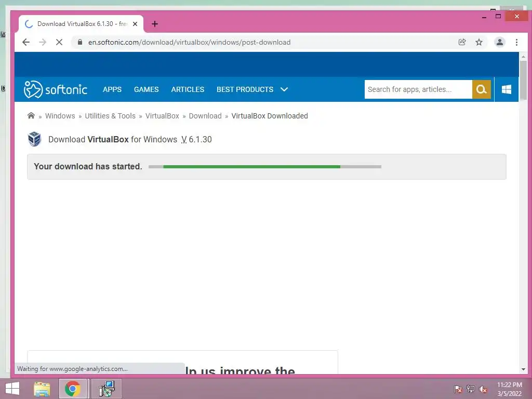Image resolution: width=532 pixels, height=399 pixels.
Task: Open a new tab with plus button
Action: click(x=155, y=24)
